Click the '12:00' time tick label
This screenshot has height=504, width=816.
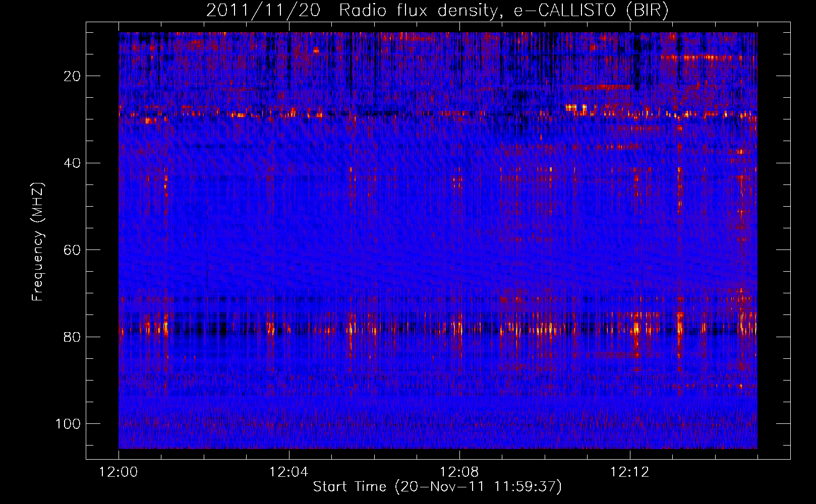point(119,472)
